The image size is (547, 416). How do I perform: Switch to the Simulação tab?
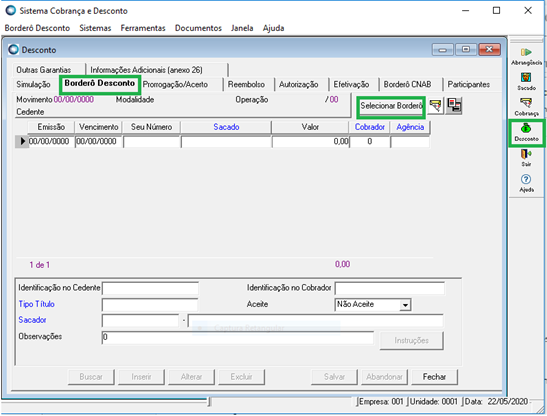point(33,84)
